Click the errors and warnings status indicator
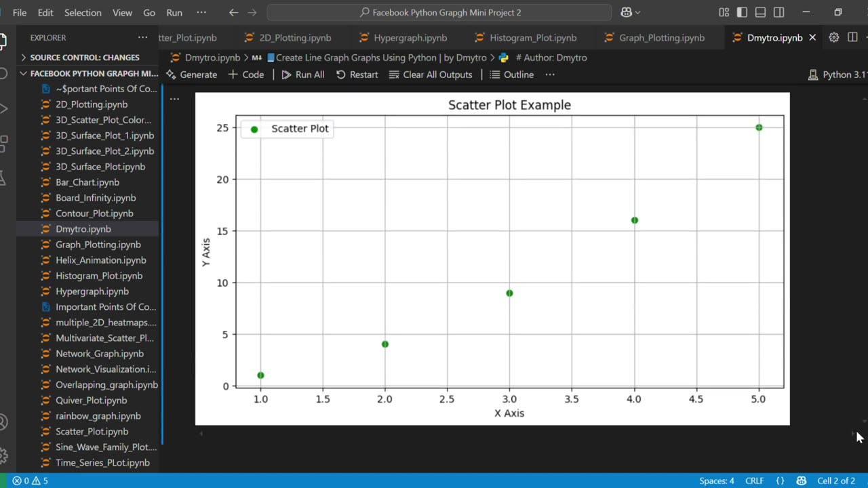The image size is (868, 488). click(30, 481)
